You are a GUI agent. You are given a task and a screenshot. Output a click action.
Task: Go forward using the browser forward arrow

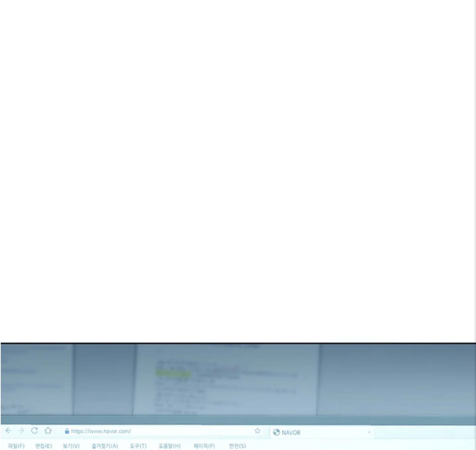tap(21, 430)
